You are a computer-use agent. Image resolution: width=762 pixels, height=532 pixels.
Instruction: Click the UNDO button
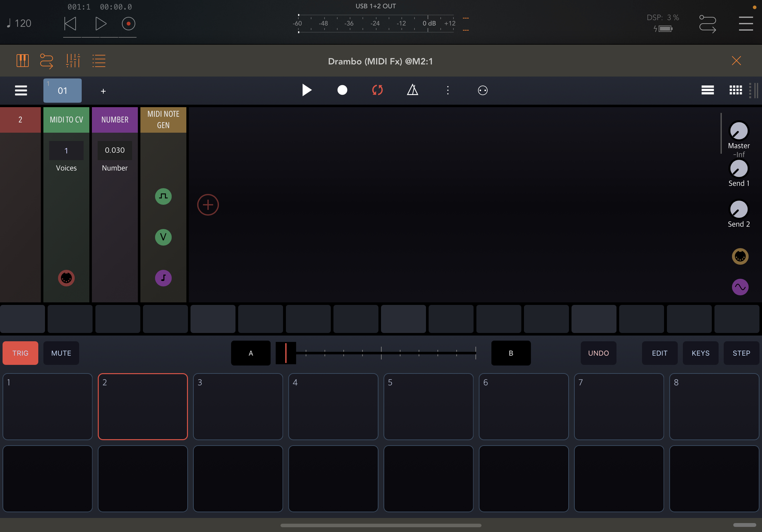[598, 353]
